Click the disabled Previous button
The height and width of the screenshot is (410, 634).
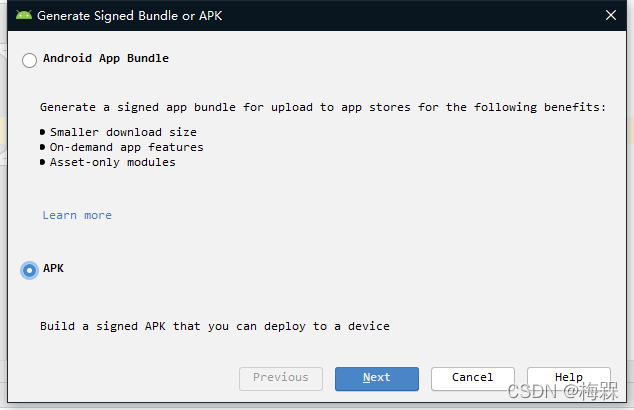click(x=280, y=377)
